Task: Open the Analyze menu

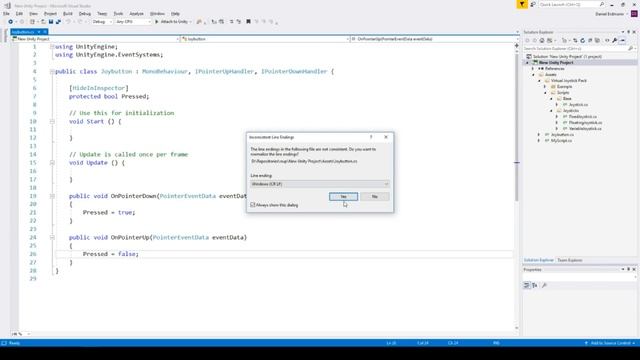Action: coord(136,13)
